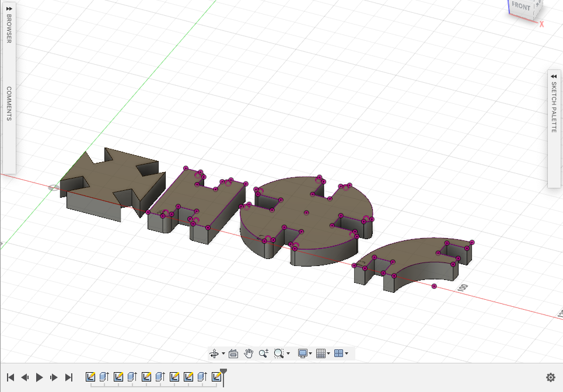The width and height of the screenshot is (563, 392).
Task: Expand the Display Settings dropdown arrow
Action: coord(310,353)
